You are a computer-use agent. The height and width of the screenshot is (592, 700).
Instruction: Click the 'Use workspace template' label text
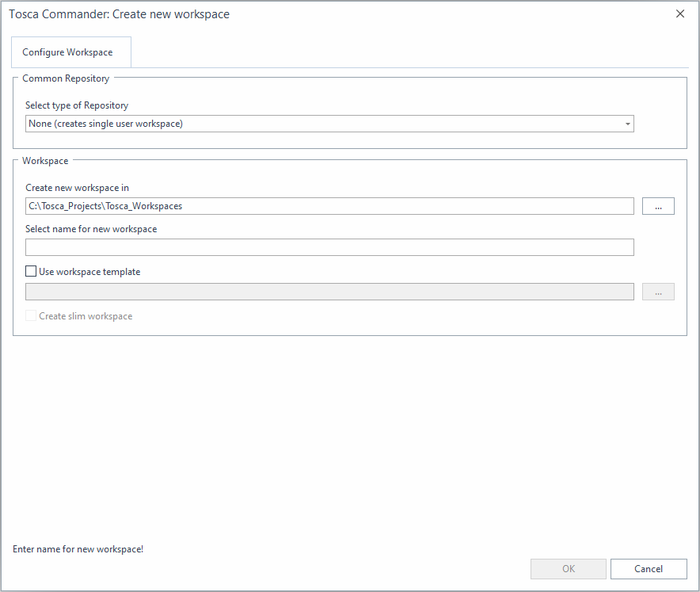tap(89, 272)
